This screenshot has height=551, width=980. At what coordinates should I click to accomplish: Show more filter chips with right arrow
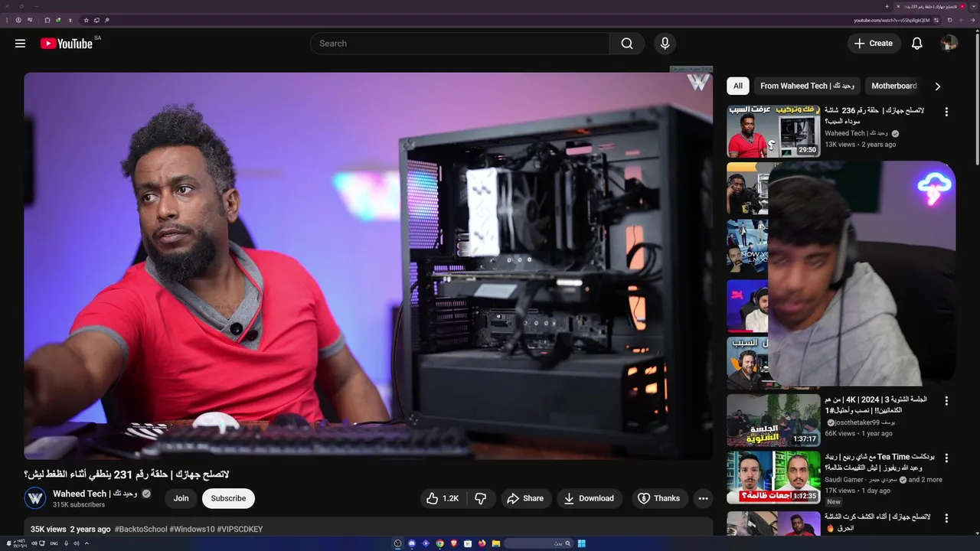937,86
